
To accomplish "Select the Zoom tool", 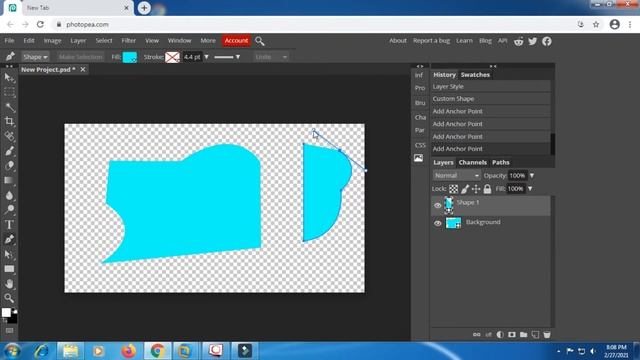I will click(x=9, y=298).
